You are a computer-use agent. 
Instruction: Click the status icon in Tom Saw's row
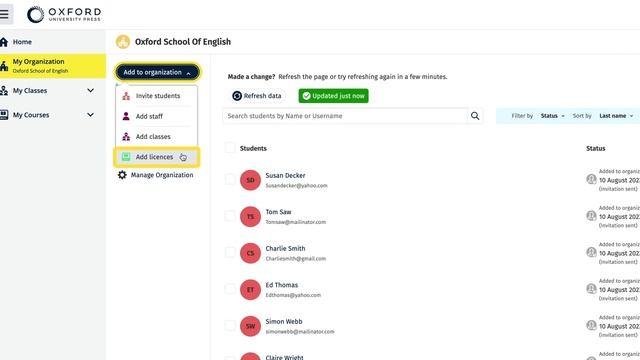(x=591, y=216)
